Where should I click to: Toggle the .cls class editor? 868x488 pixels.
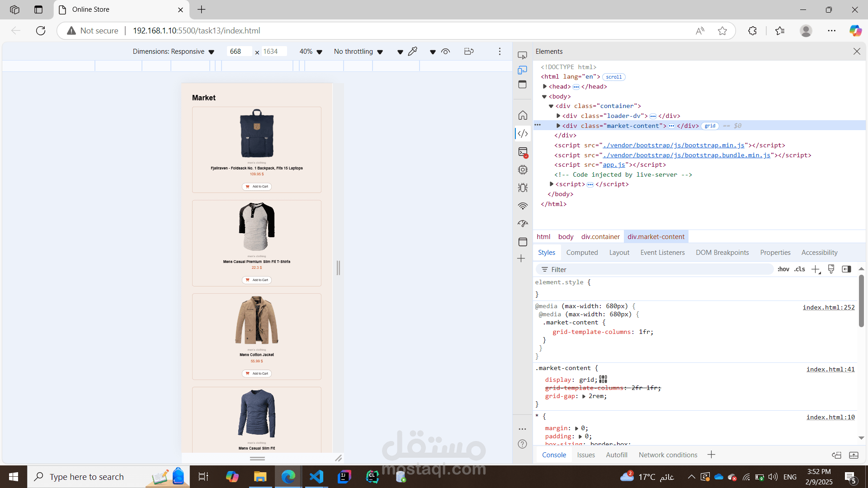(x=799, y=269)
